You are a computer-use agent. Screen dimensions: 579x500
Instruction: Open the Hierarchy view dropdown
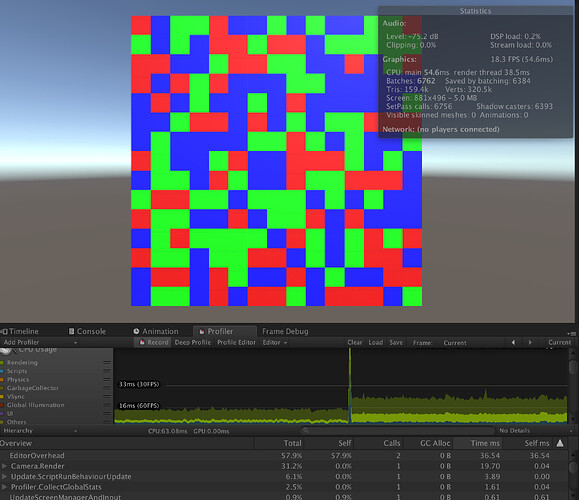click(40, 431)
